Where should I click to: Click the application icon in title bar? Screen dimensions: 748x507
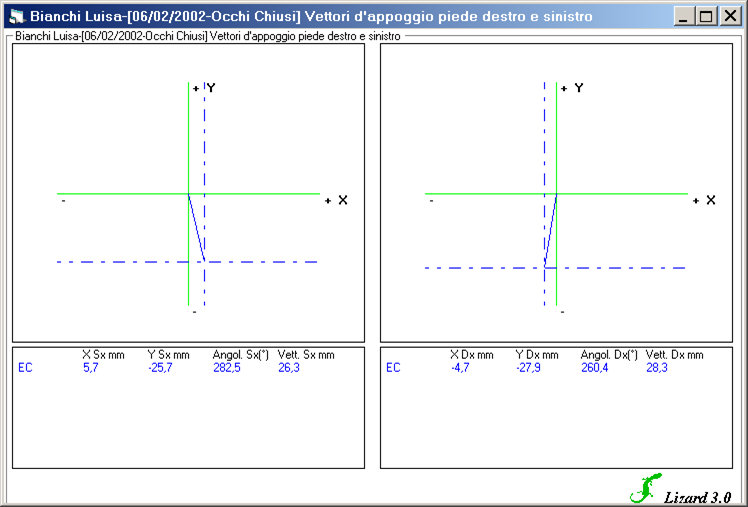16,17
